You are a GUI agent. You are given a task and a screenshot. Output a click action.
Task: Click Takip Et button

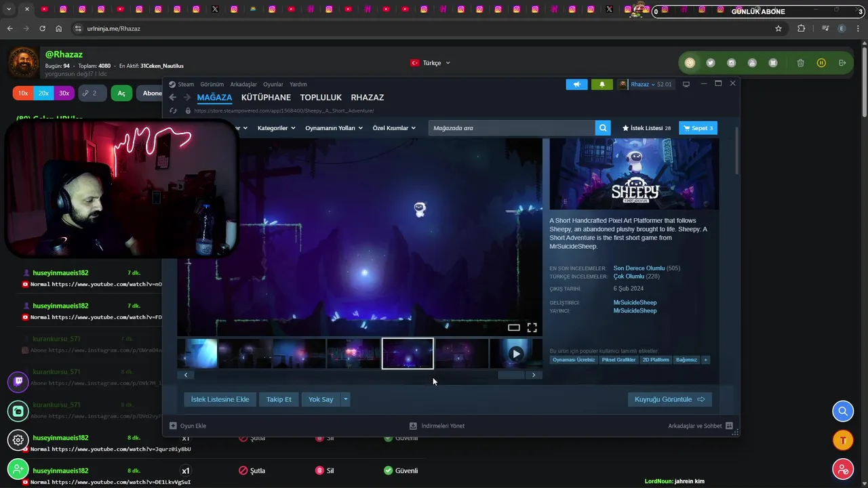pos(279,399)
